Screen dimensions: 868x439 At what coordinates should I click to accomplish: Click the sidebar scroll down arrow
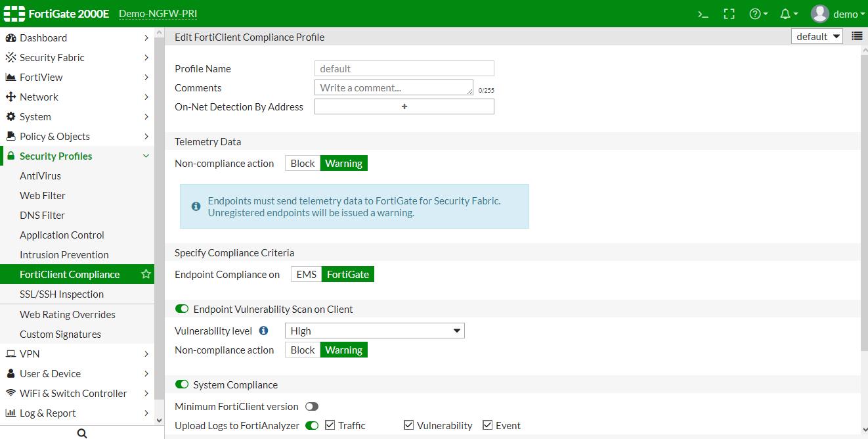click(x=159, y=420)
